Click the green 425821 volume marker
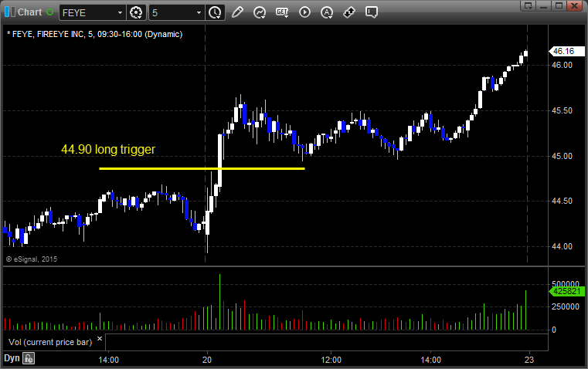Viewport: 588px width, 369px height. [x=566, y=291]
